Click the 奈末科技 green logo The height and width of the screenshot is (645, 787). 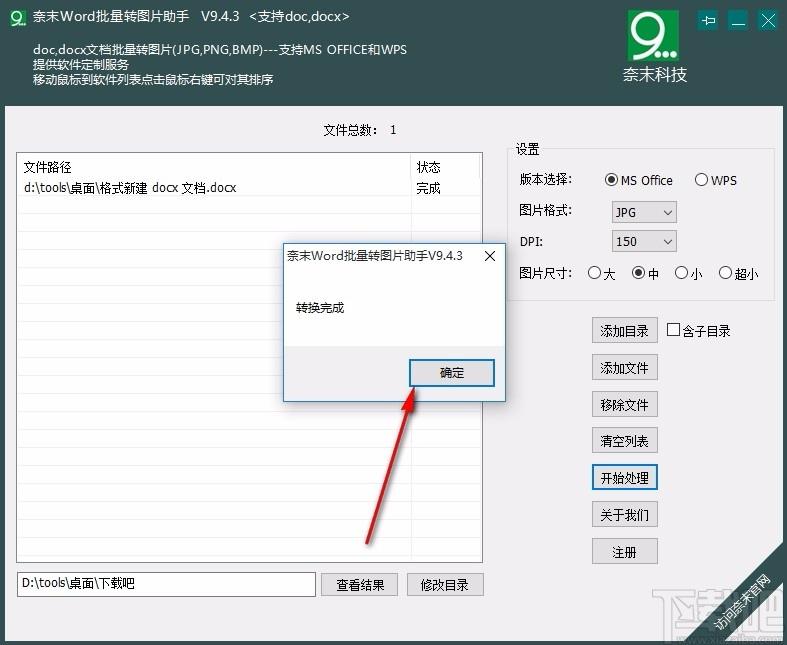653,36
